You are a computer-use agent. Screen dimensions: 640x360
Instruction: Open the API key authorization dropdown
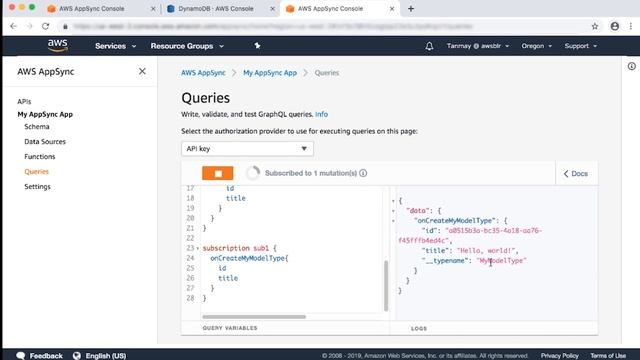point(247,149)
